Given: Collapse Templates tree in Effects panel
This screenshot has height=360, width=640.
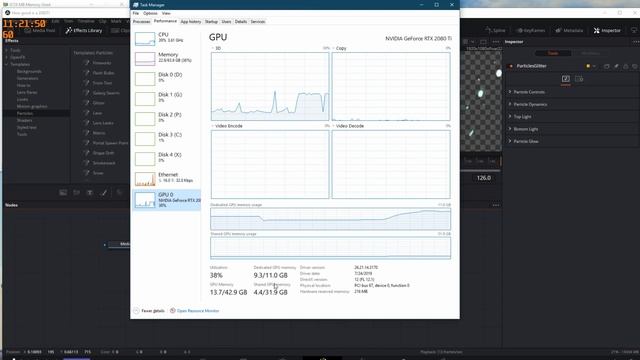Looking at the screenshot, I should tap(6, 64).
